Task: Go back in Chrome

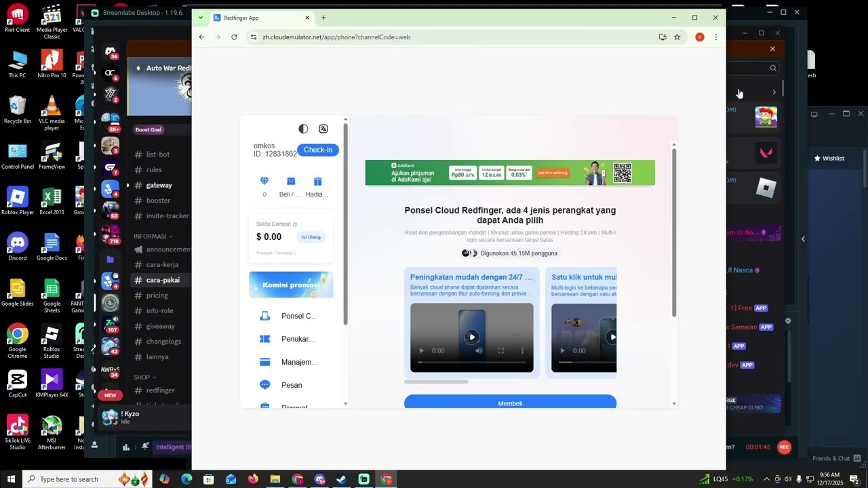Action: click(201, 37)
